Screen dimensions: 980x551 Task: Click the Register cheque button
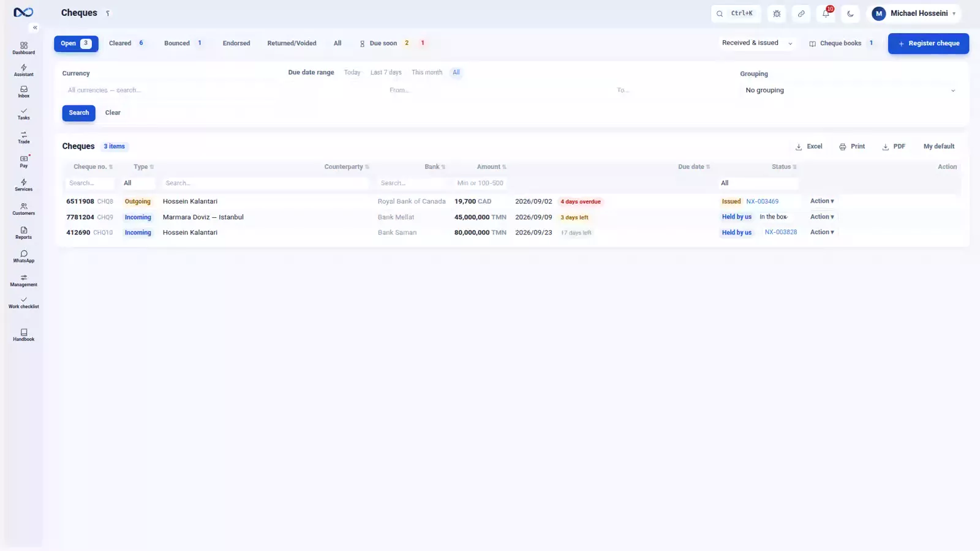(928, 43)
